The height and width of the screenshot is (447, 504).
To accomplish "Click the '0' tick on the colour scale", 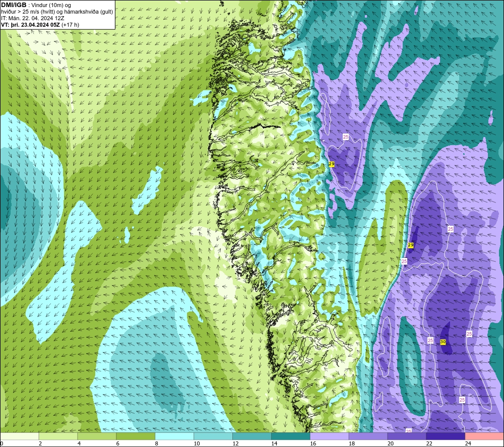I will click(2, 443).
